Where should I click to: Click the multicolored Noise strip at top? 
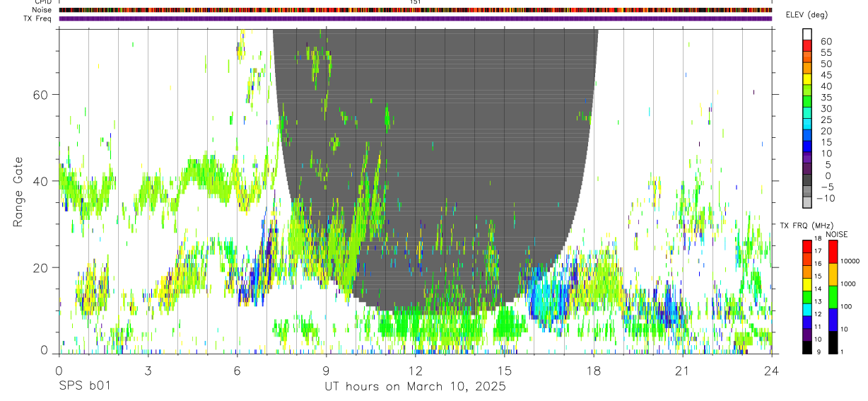pyautogui.click(x=416, y=10)
